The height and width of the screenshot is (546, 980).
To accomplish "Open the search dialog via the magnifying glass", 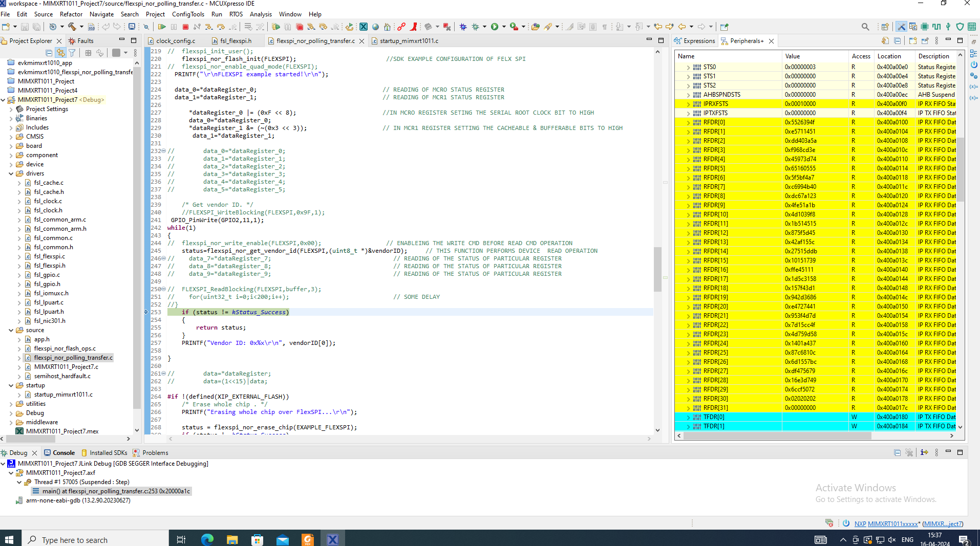I will pos(865,26).
